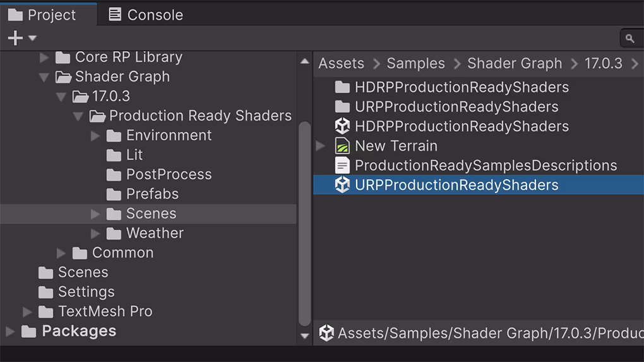
Task: Click the folder tree scrollbar down arrow
Action: (x=305, y=336)
